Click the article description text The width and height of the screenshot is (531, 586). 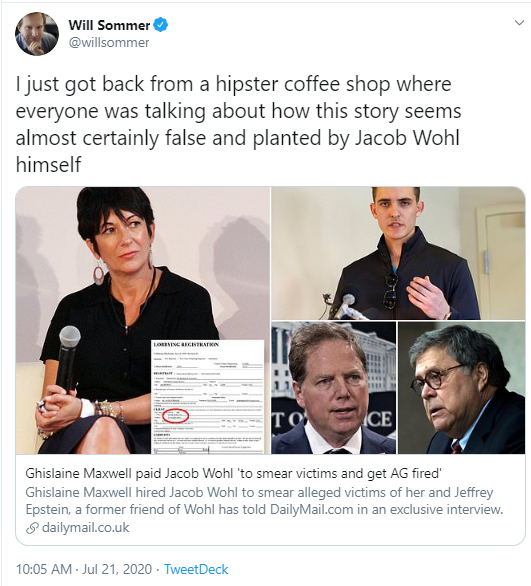(x=264, y=501)
